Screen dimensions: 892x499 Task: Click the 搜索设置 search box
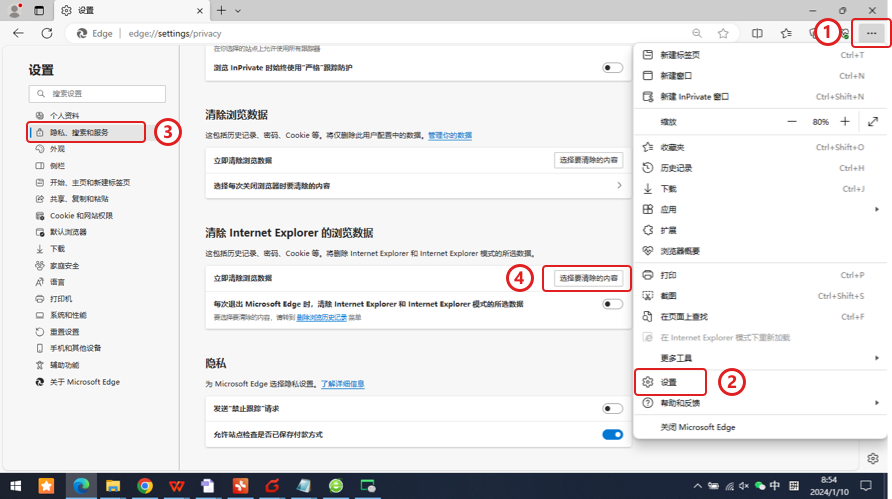pyautogui.click(x=97, y=94)
